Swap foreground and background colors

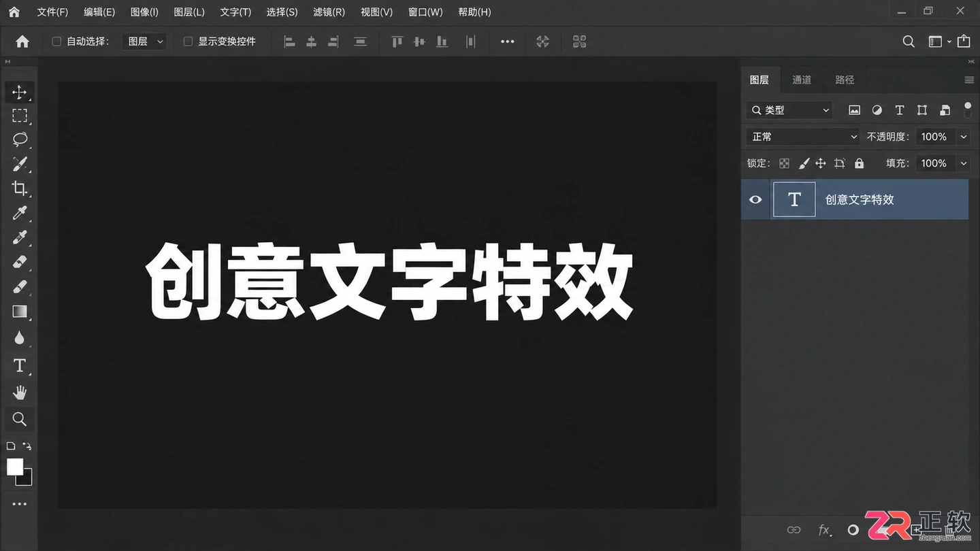(x=27, y=446)
